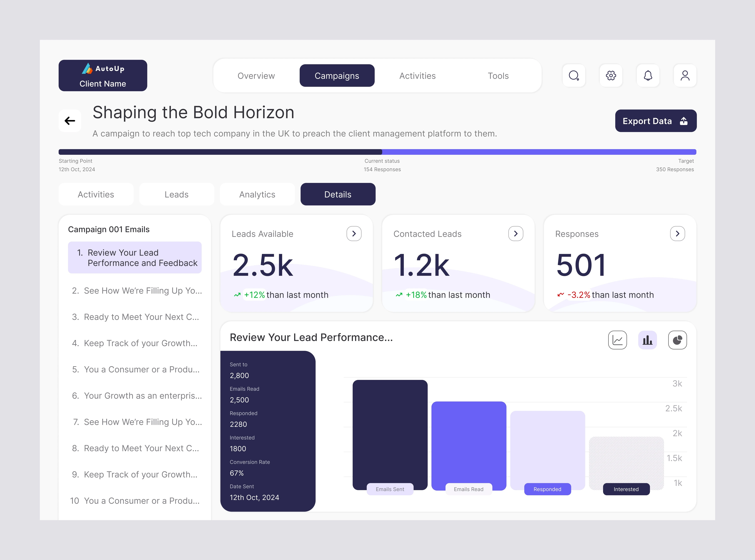Image resolution: width=755 pixels, height=560 pixels.
Task: Open the search icon in header
Action: 574,76
